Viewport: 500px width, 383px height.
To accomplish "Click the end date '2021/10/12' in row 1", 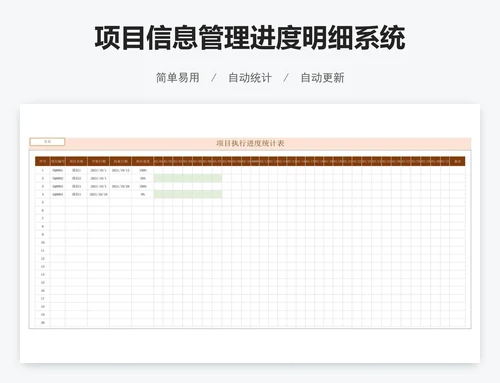I will pyautogui.click(x=120, y=170).
